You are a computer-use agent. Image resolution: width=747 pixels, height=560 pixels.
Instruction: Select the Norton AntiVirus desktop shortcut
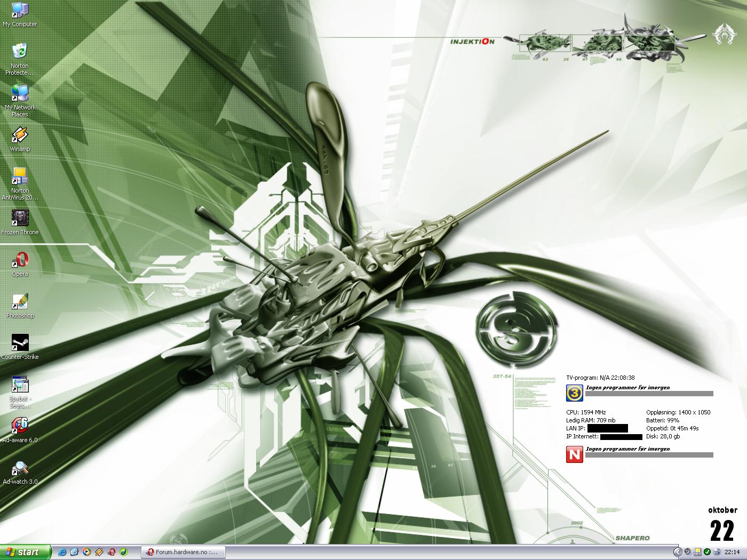coord(20,183)
